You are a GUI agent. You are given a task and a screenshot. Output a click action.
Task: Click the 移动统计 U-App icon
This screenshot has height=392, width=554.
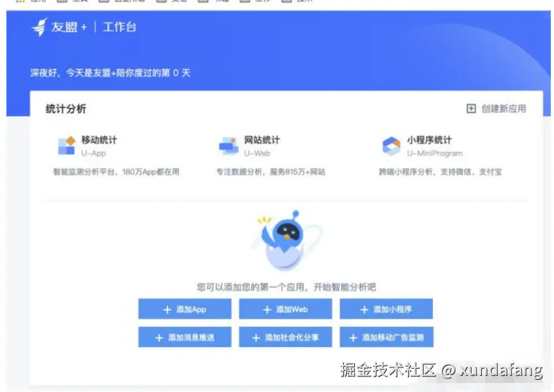tap(67, 145)
